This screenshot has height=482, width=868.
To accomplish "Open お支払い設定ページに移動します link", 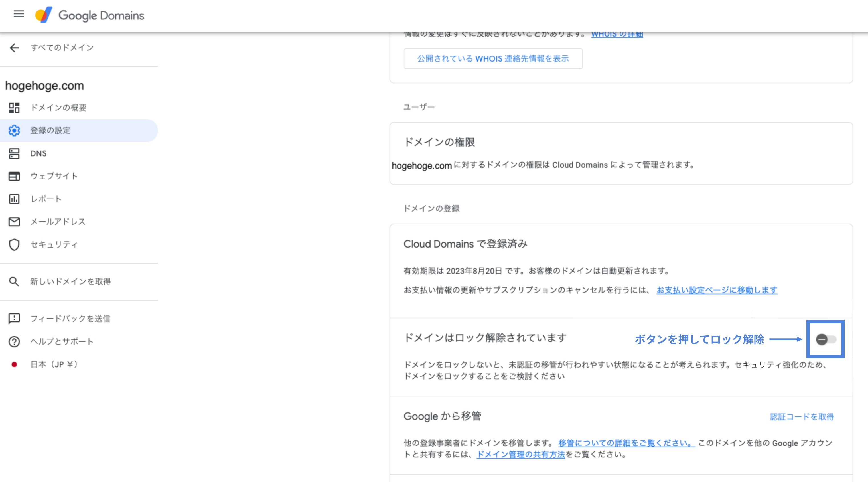I will [x=717, y=290].
